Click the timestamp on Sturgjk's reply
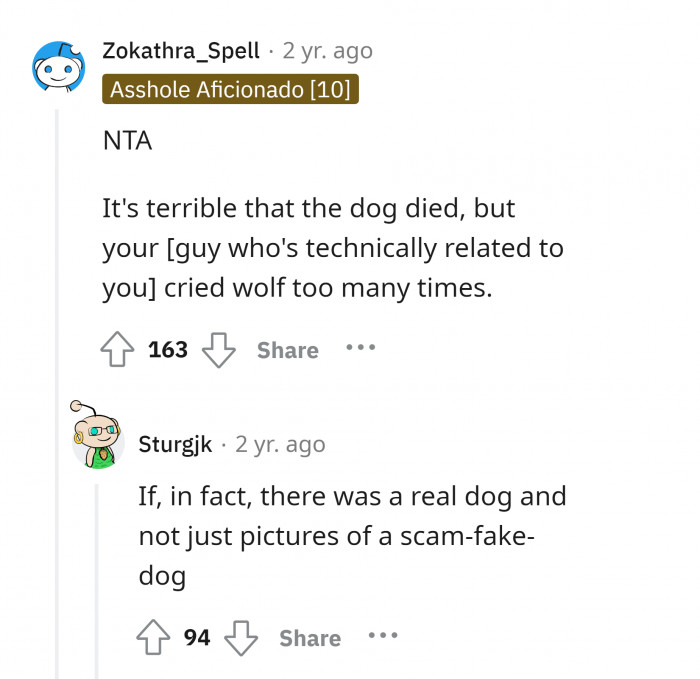Viewport: 700px width, 679px height. click(x=280, y=444)
